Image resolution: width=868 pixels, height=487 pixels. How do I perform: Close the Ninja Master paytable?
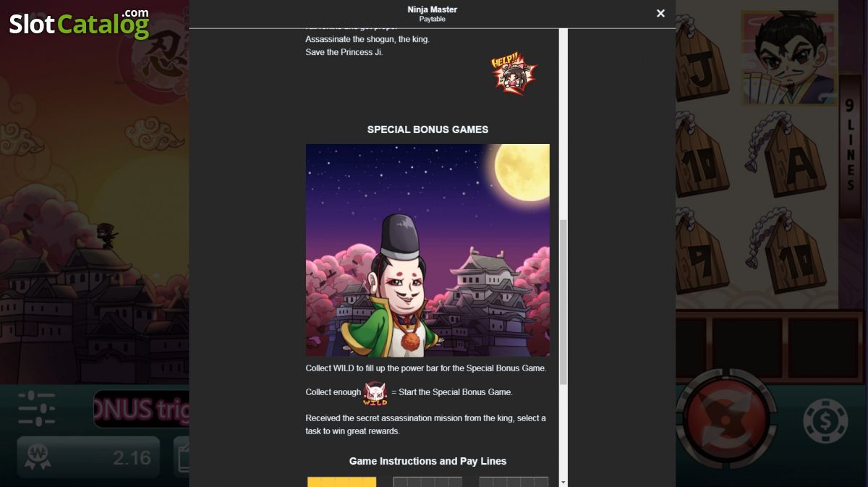660,13
